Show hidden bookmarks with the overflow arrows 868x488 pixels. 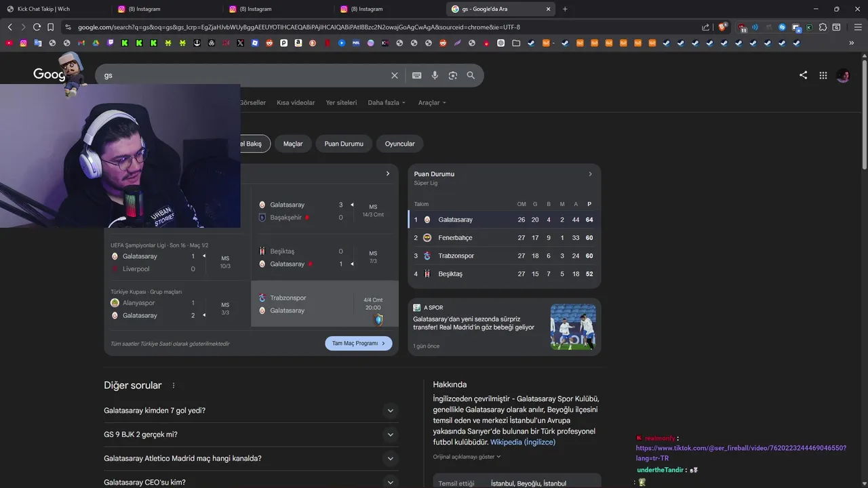point(852,43)
